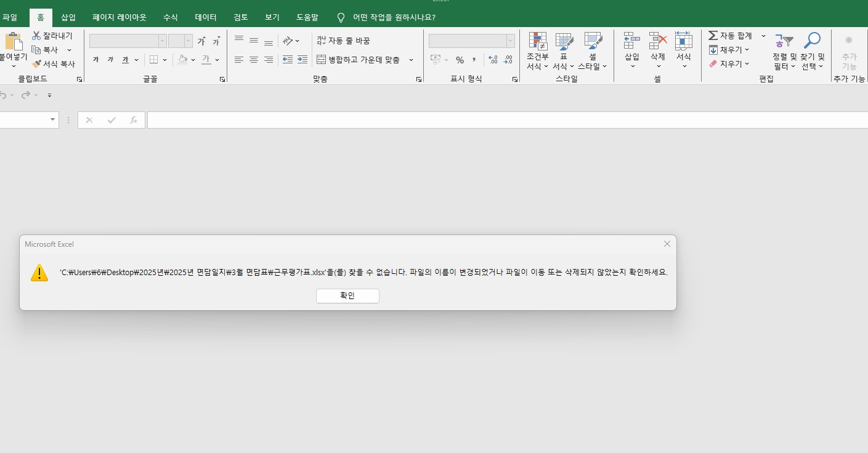Viewport: 868px width, 453px height.
Task: Toggle italic 가 formatting
Action: tap(110, 60)
